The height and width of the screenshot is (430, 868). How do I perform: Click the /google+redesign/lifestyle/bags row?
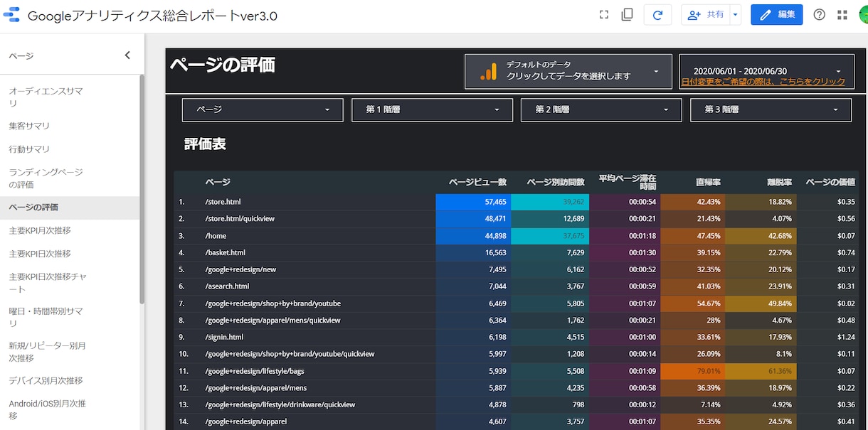[x=517, y=371]
